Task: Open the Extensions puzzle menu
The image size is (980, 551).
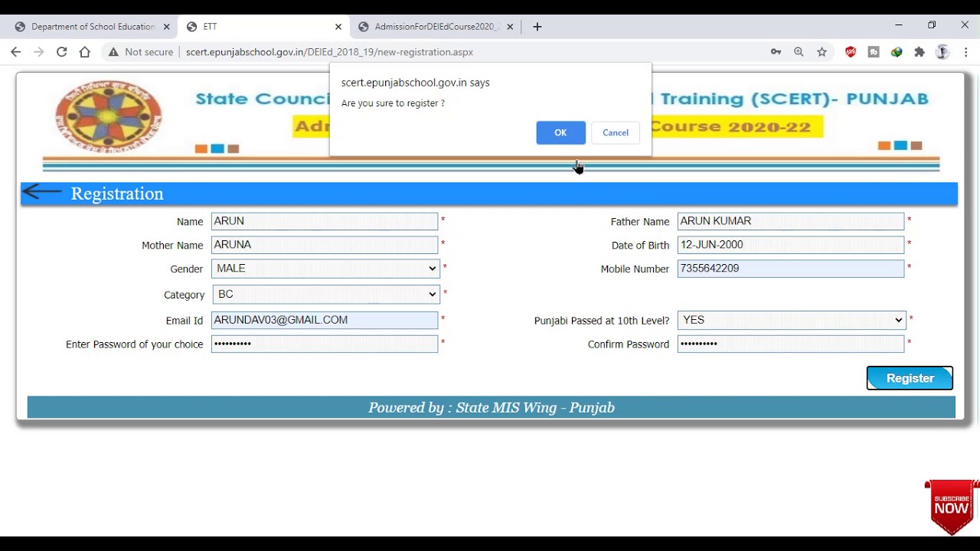Action: coord(920,52)
